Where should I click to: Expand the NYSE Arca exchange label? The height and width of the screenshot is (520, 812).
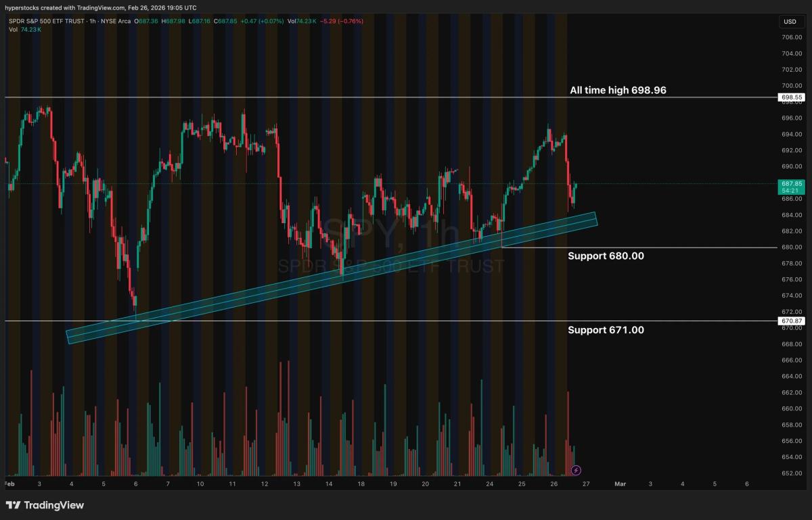coord(116,21)
